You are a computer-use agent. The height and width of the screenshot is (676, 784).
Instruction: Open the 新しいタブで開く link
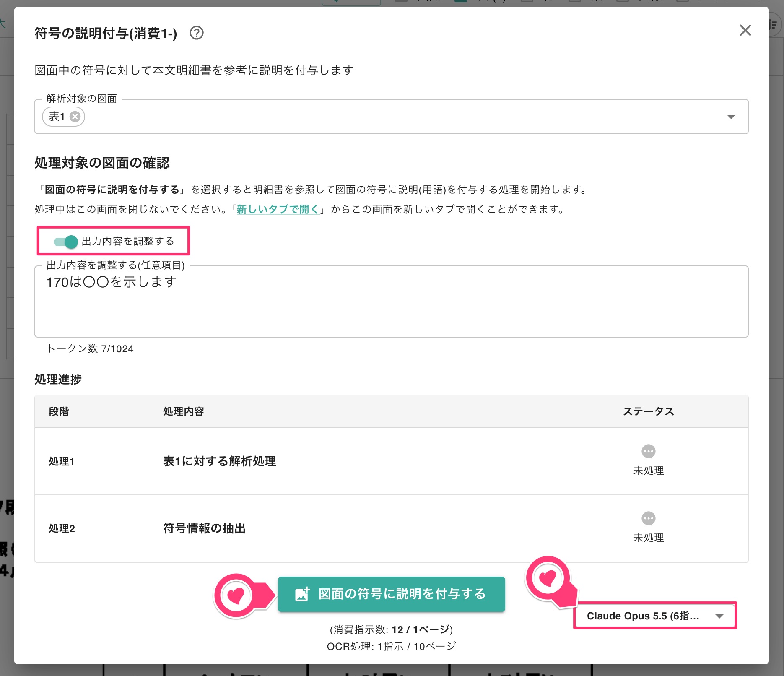(x=278, y=209)
